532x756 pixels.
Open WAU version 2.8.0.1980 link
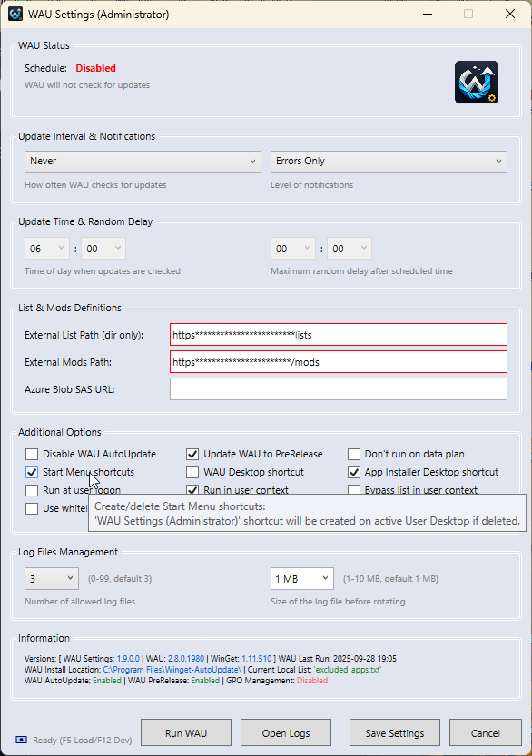[186, 659]
